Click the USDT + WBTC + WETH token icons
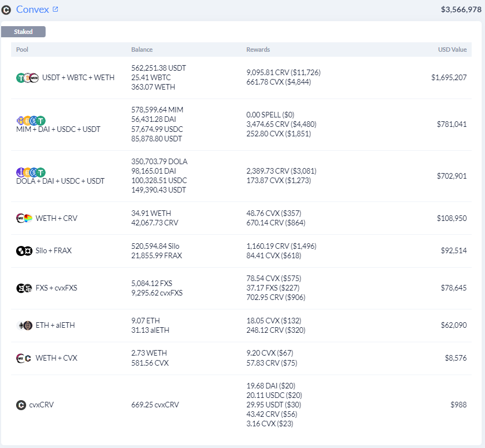 pyautogui.click(x=27, y=78)
